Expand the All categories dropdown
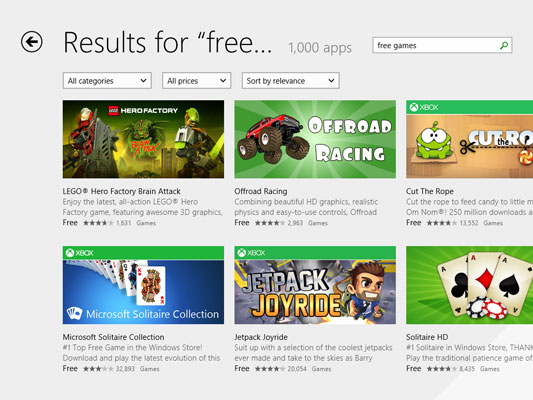The height and width of the screenshot is (400, 533). tap(107, 81)
